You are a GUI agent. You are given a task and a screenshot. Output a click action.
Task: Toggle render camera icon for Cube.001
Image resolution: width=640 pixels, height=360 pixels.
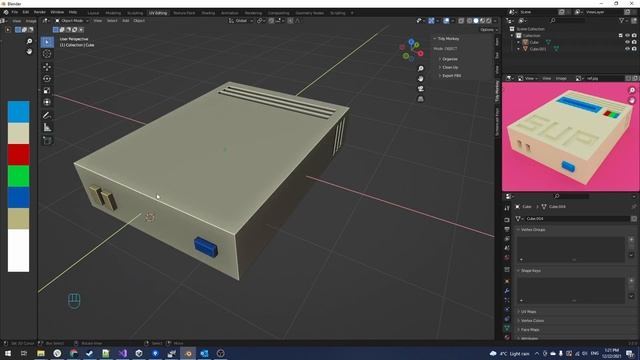click(634, 49)
